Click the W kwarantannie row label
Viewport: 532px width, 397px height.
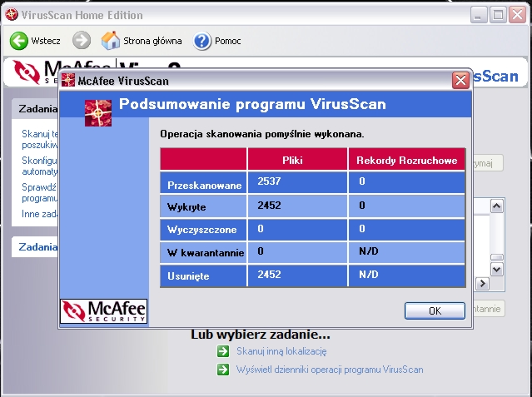pyautogui.click(x=204, y=252)
